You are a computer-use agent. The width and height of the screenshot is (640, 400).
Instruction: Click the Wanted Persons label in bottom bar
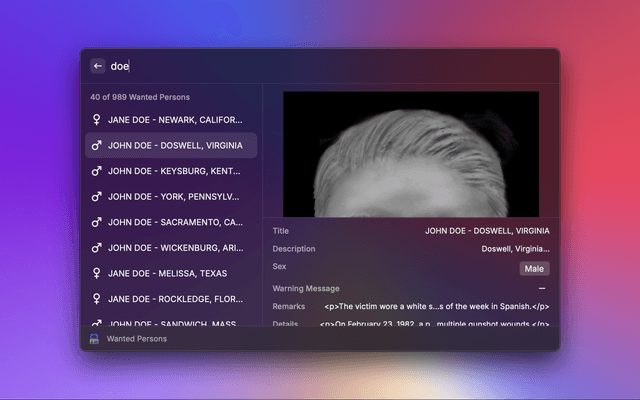pos(137,339)
